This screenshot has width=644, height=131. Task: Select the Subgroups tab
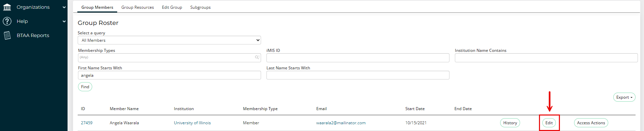click(200, 7)
